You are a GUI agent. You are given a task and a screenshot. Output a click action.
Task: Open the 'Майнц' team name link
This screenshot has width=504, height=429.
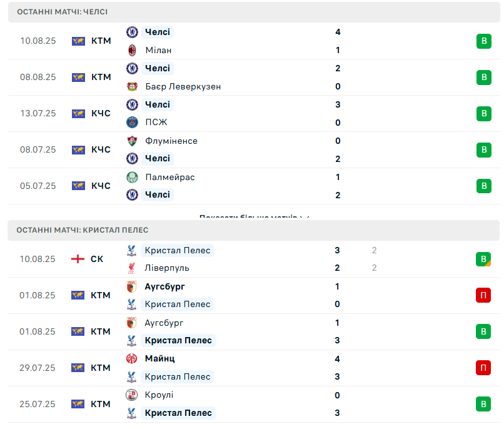pos(159,358)
